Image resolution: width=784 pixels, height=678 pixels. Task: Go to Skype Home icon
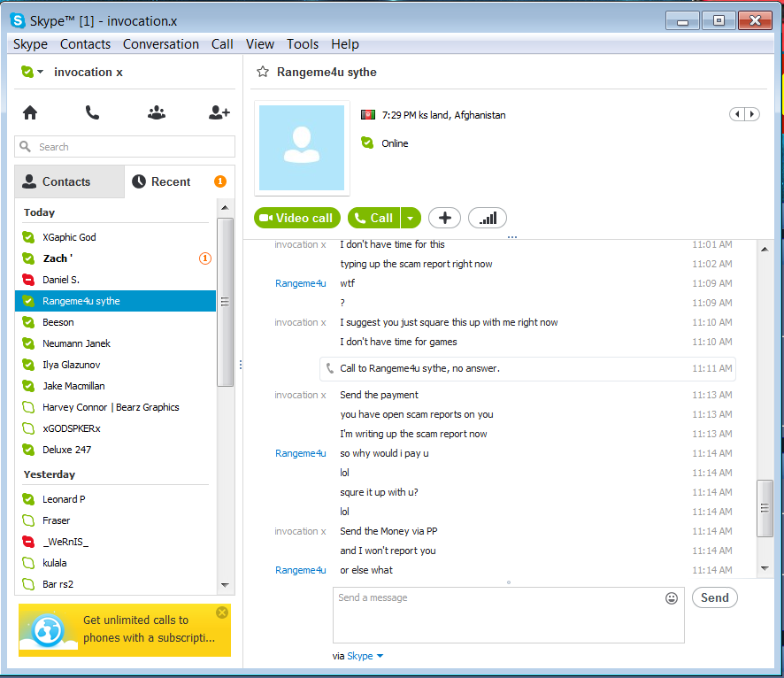(30, 112)
